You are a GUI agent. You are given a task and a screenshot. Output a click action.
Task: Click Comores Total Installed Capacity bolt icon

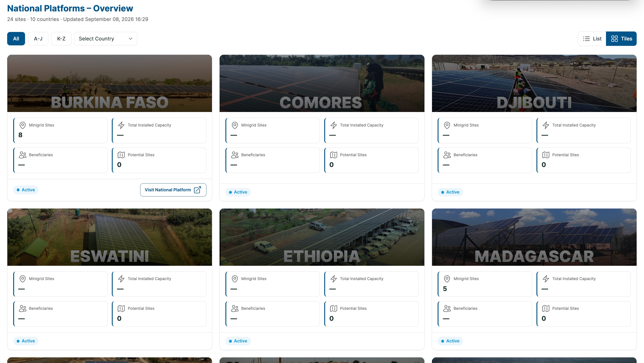coord(333,125)
